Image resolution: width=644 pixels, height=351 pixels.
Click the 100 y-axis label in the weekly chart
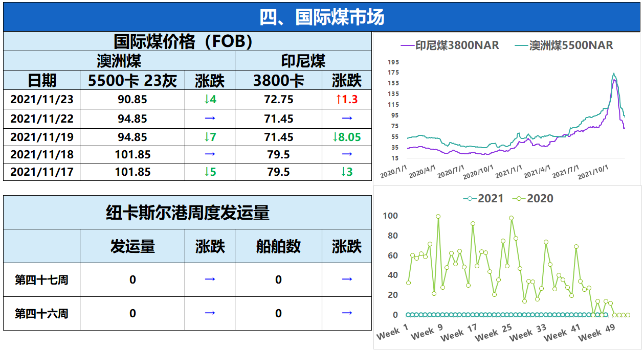(390, 216)
